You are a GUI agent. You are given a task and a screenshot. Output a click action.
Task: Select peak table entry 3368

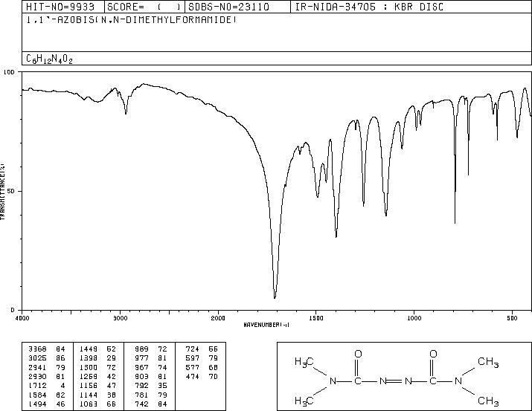coord(46,349)
